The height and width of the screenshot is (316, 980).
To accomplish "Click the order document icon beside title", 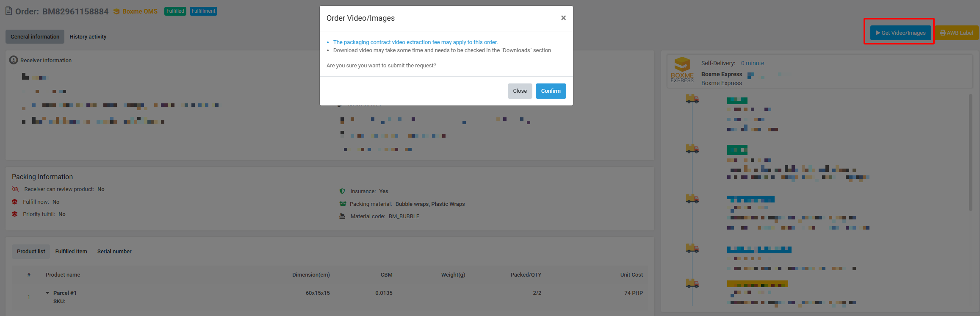I will point(8,11).
